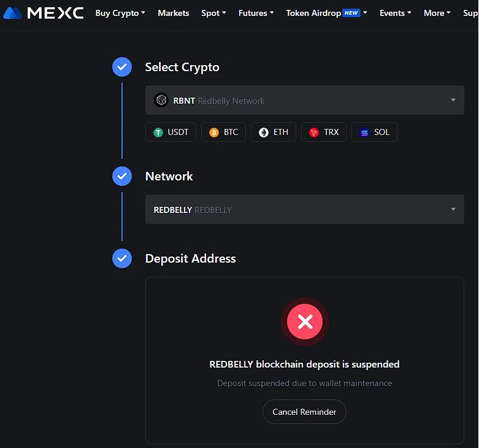Click the red X suspended icon
This screenshot has width=479, height=448.
(x=305, y=322)
